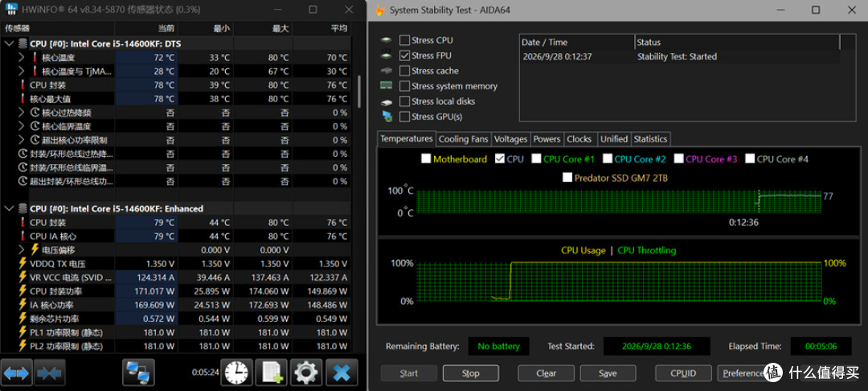Click HWiNFO title bar app icon
868x391 pixels.
[x=10, y=10]
